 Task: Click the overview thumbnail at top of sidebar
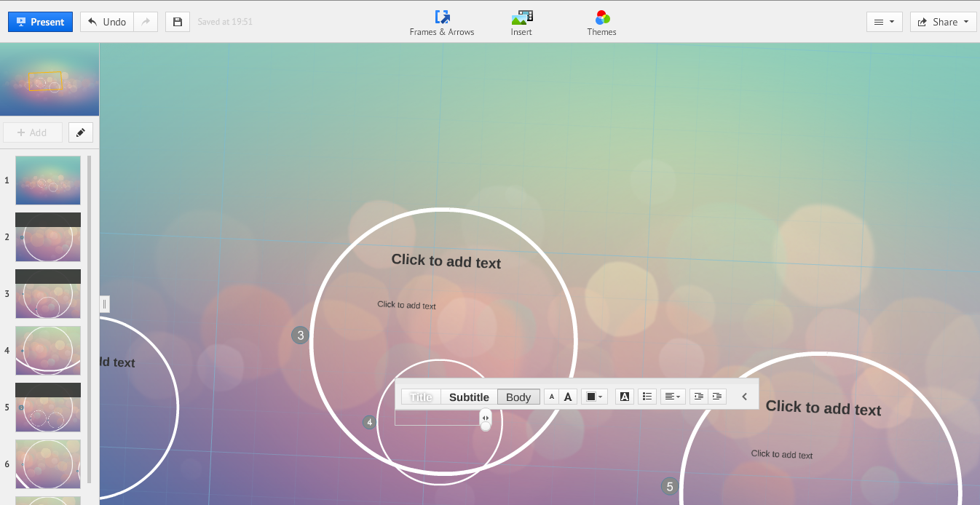[50, 80]
